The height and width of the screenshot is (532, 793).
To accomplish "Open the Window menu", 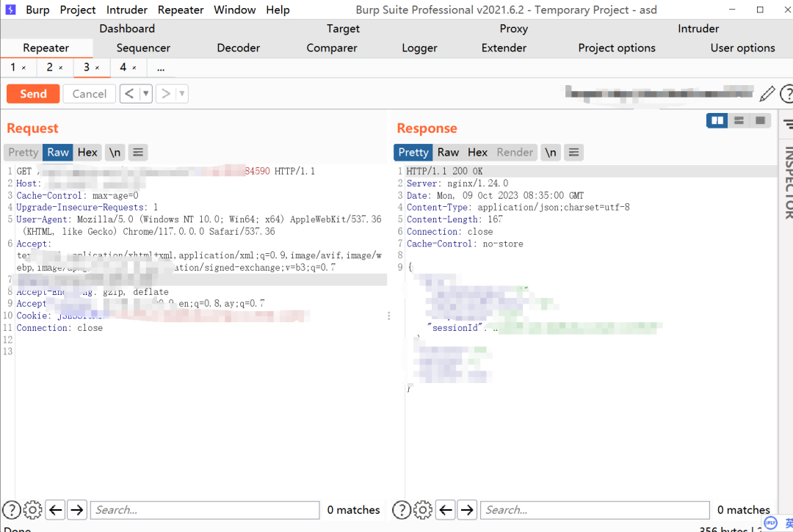I will tap(235, 10).
